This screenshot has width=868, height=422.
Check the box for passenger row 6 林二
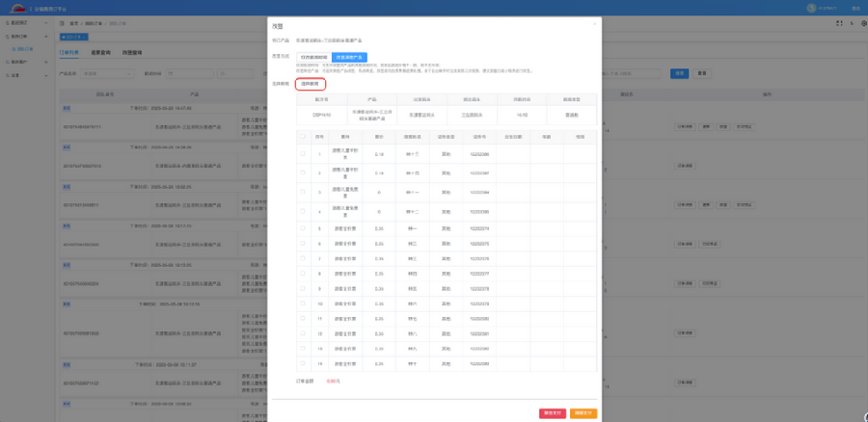click(302, 243)
